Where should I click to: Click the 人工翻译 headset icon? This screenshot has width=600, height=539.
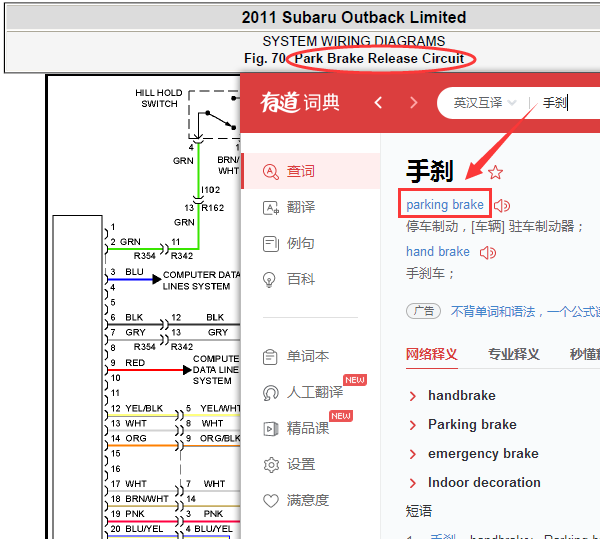271,393
